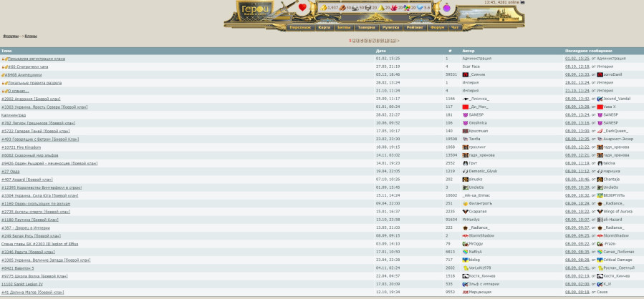Click the small icon beside online counter

[x=522, y=2]
